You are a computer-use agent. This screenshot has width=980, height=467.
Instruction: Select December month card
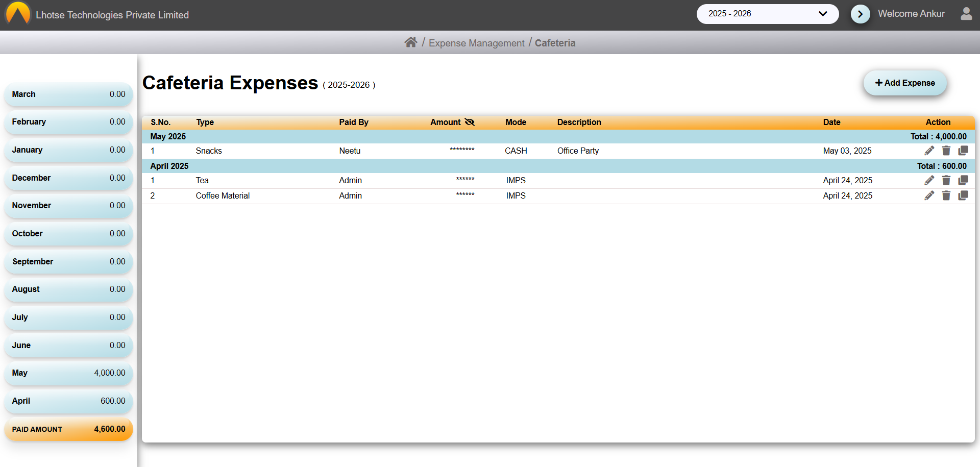tap(68, 178)
